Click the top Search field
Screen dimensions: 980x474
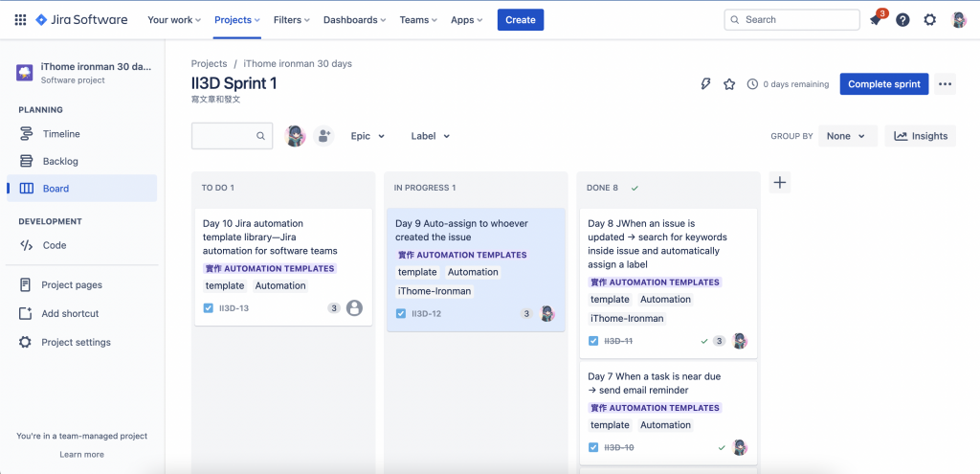(791, 20)
